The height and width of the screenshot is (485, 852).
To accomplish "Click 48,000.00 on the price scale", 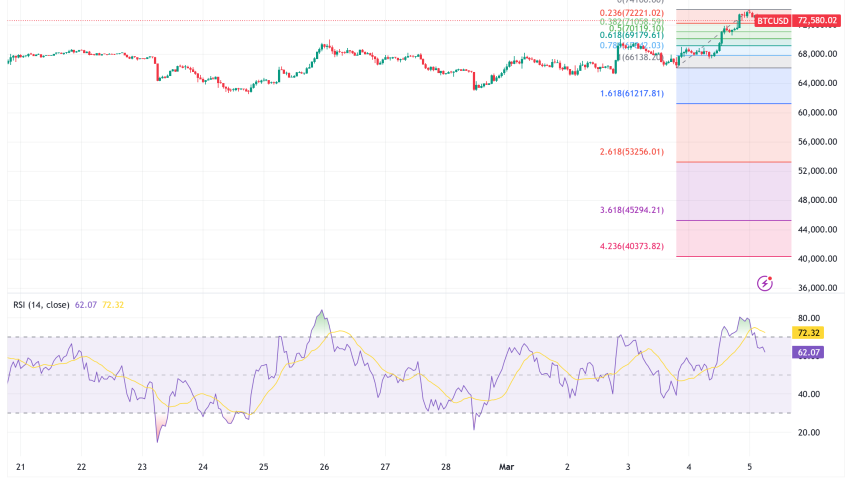I will point(817,200).
